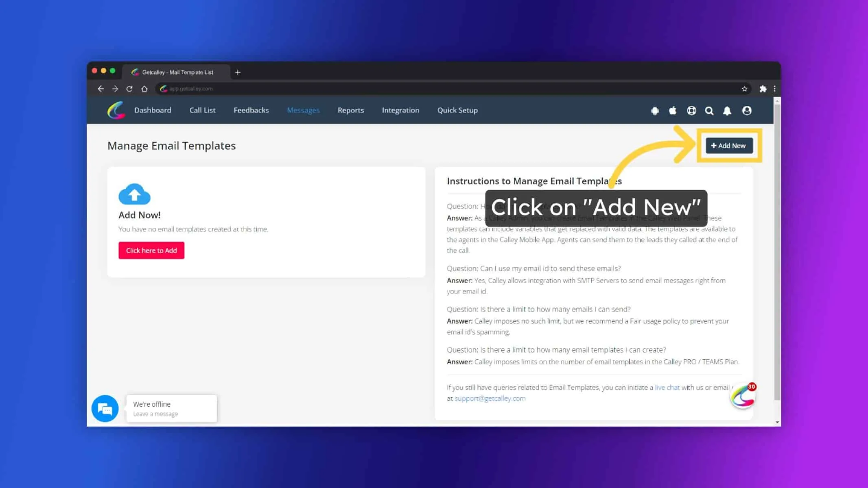This screenshot has width=868, height=488.
Task: Open the blue live chat bubble
Action: click(105, 408)
